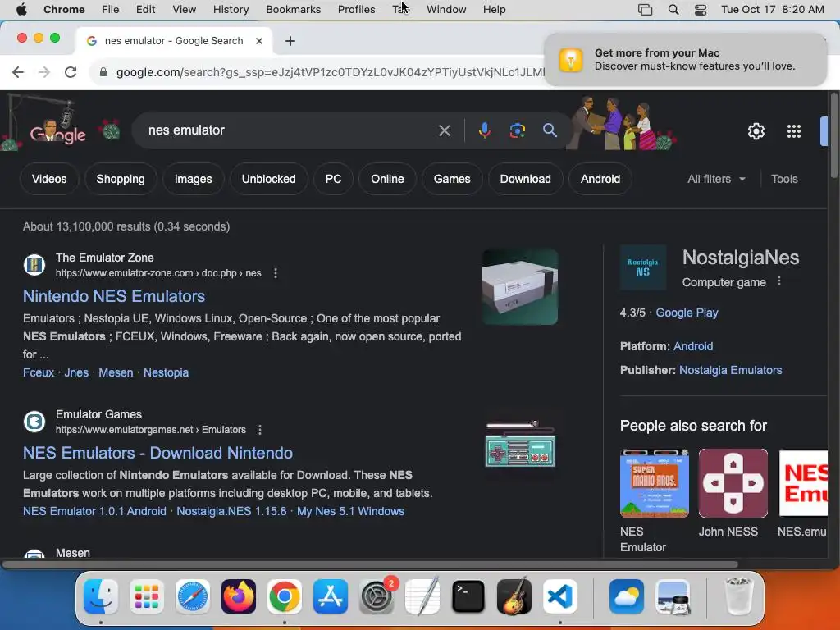Image resolution: width=840 pixels, height=630 pixels.
Task: Open Trash from the Dock
Action: coord(737,596)
